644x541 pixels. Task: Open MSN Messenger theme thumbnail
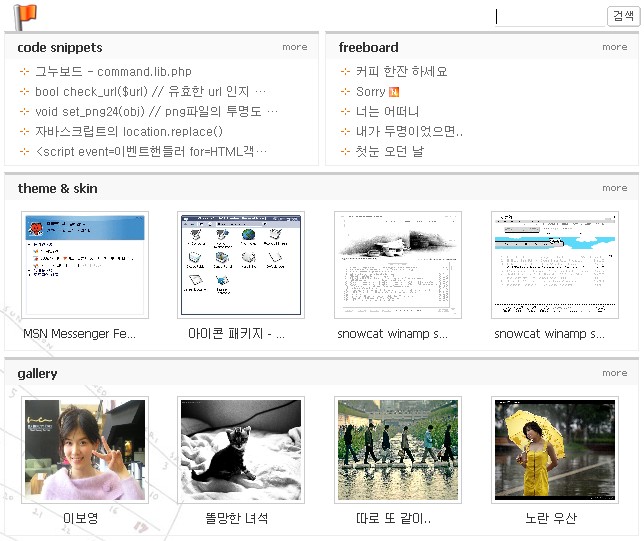click(85, 265)
